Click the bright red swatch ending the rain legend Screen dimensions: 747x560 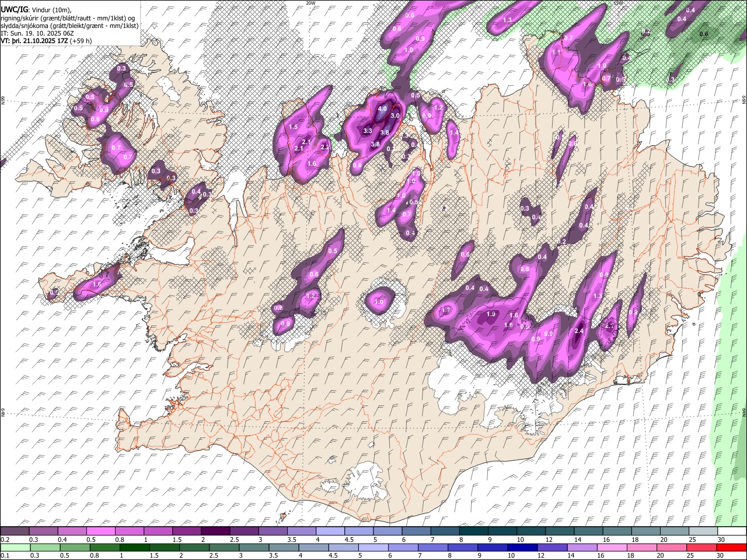[732, 548]
